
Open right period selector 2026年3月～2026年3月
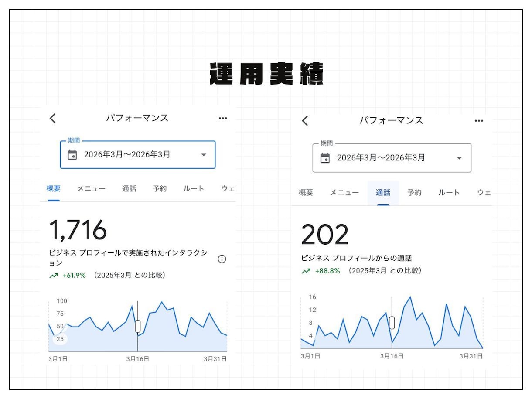pyautogui.click(x=392, y=158)
